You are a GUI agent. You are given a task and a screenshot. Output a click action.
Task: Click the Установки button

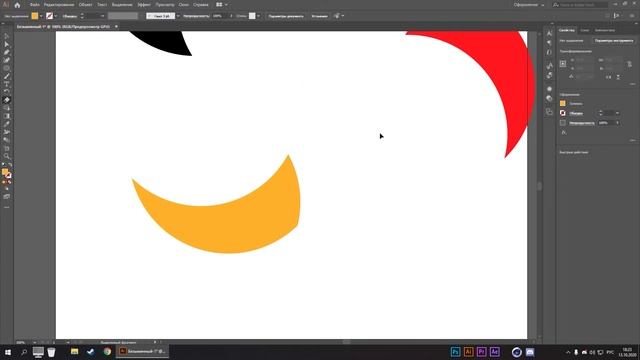coord(319,16)
